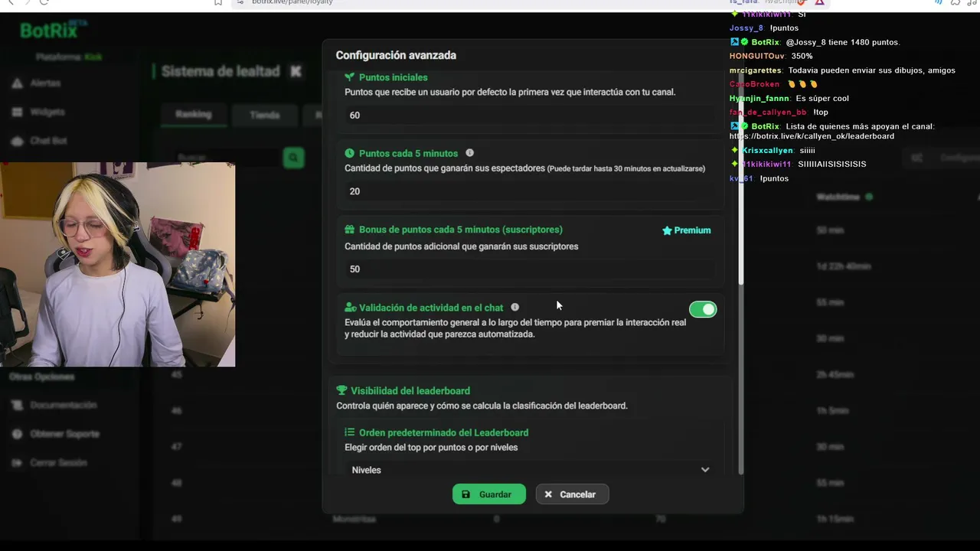The width and height of the screenshot is (980, 551).
Task: Click chat username Jossy_8
Action: (746, 28)
